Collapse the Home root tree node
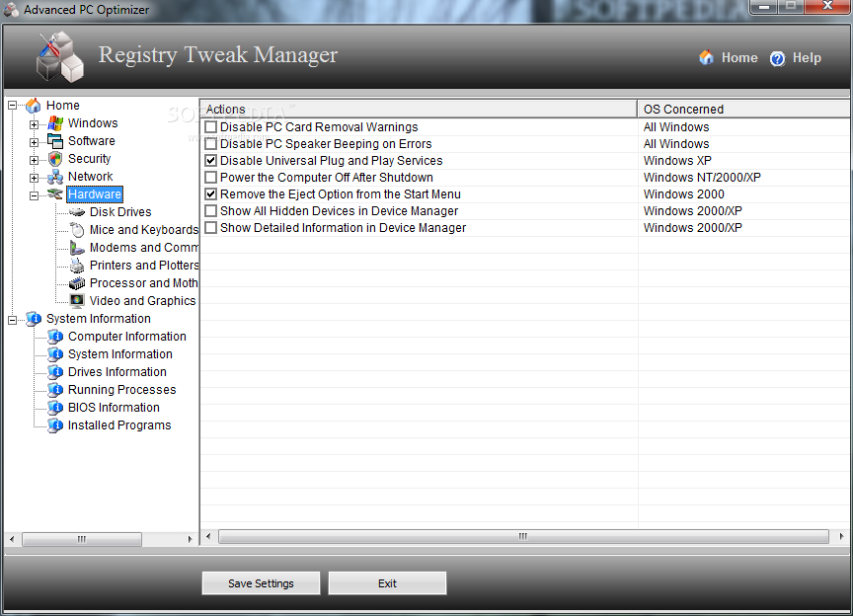 point(12,105)
